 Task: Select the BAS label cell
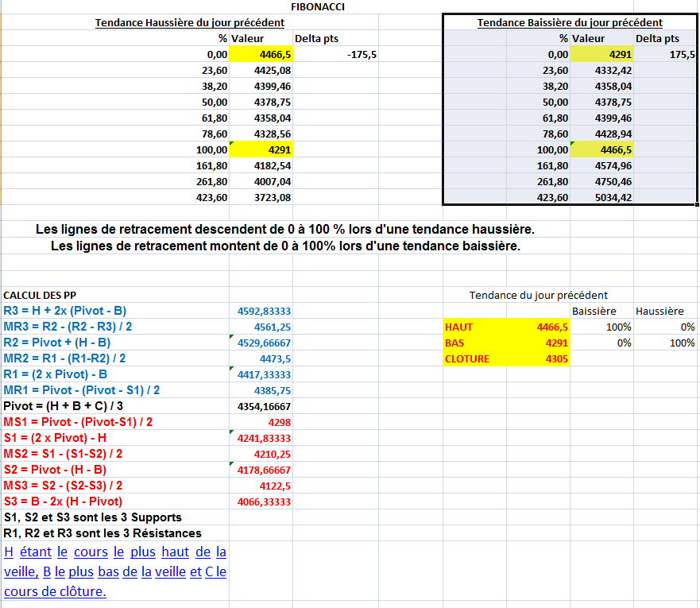474,343
